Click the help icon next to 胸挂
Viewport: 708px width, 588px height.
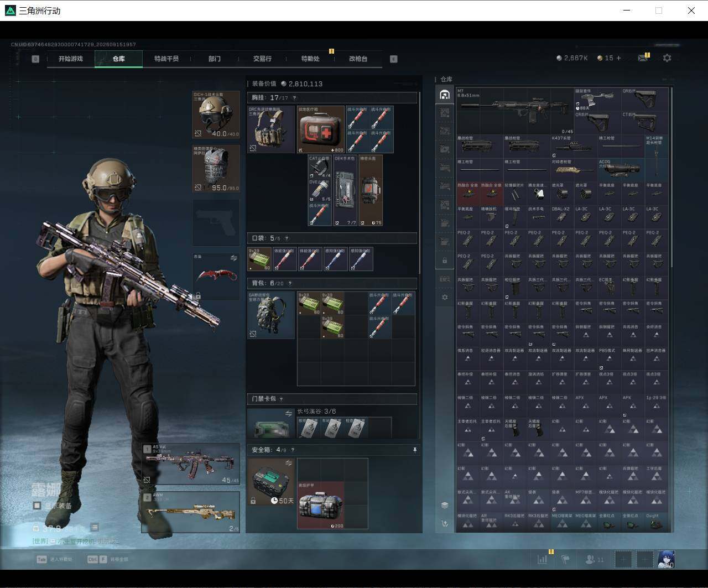[294, 98]
